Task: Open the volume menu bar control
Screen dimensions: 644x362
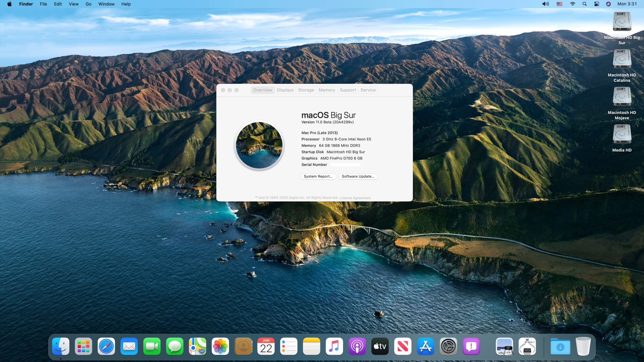Action: [x=545, y=4]
